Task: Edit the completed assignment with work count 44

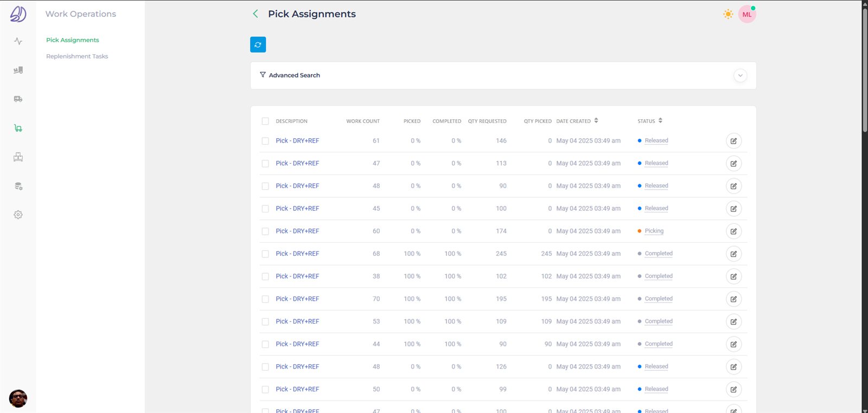Action: pyautogui.click(x=733, y=344)
